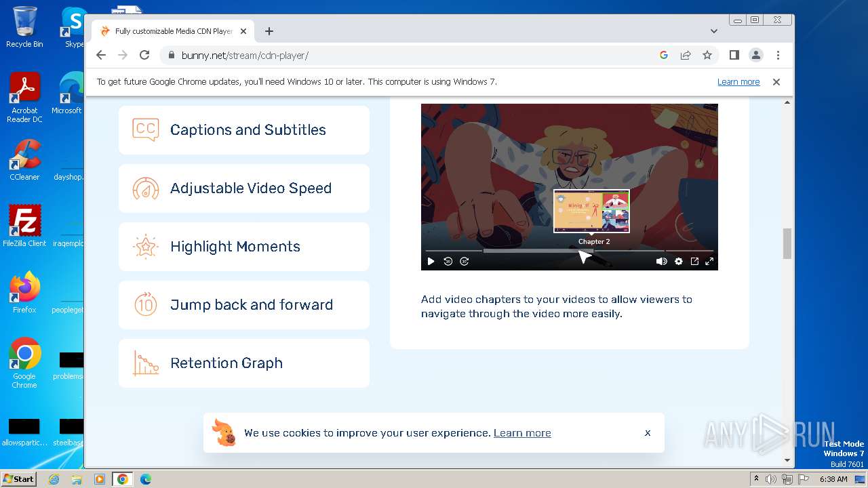Click the address bar URL
The width and height of the screenshot is (868, 488).
[245, 56]
